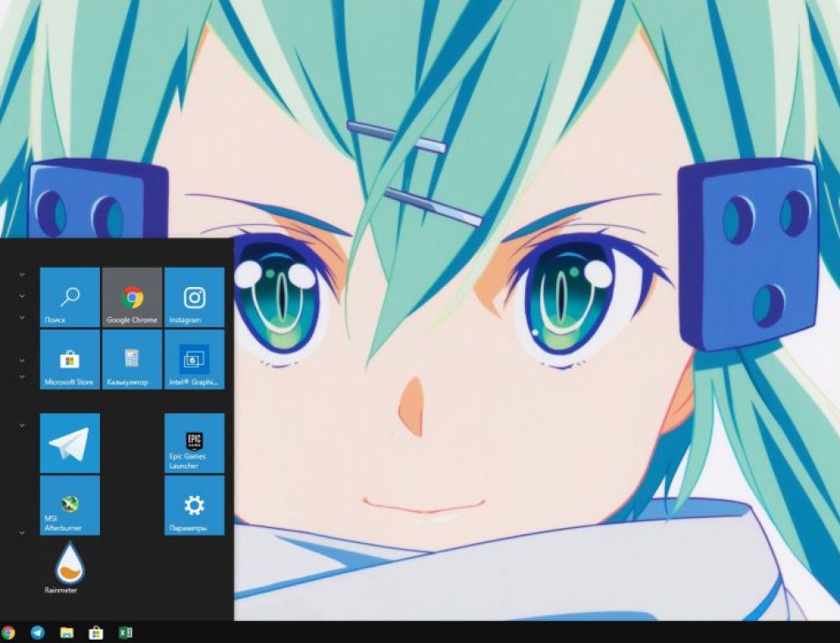Launch the Intel Graphics tile
Viewport: 840px width, 643px height.
pyautogui.click(x=193, y=360)
